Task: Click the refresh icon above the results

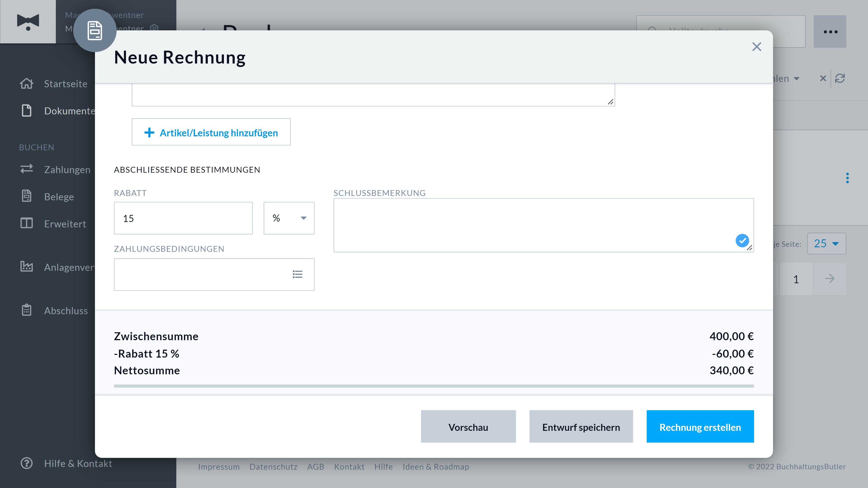Action: coord(840,78)
